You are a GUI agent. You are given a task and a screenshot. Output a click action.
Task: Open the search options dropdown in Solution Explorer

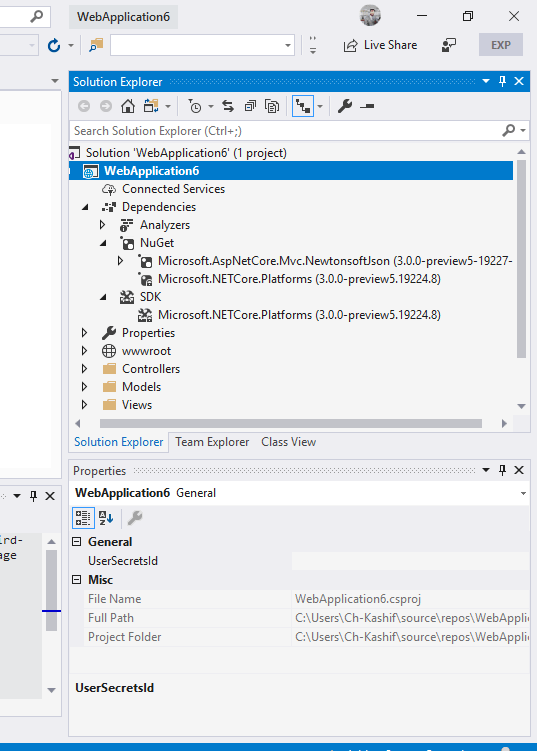pyautogui.click(x=523, y=130)
